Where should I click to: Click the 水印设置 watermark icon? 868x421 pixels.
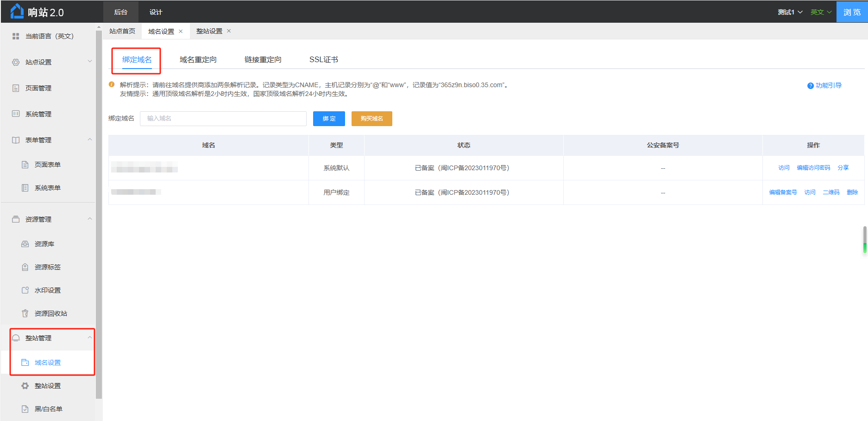[x=25, y=290]
